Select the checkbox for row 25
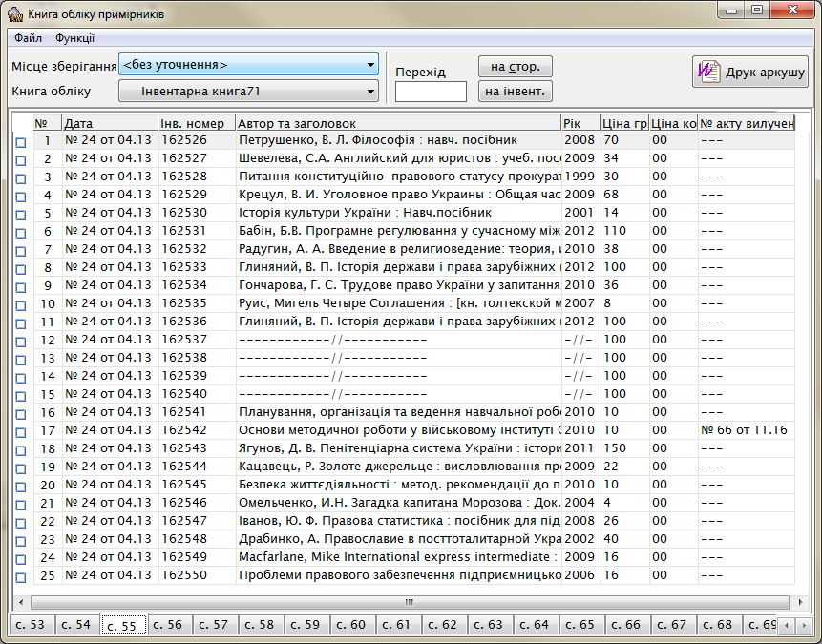The image size is (822, 644). [21, 576]
